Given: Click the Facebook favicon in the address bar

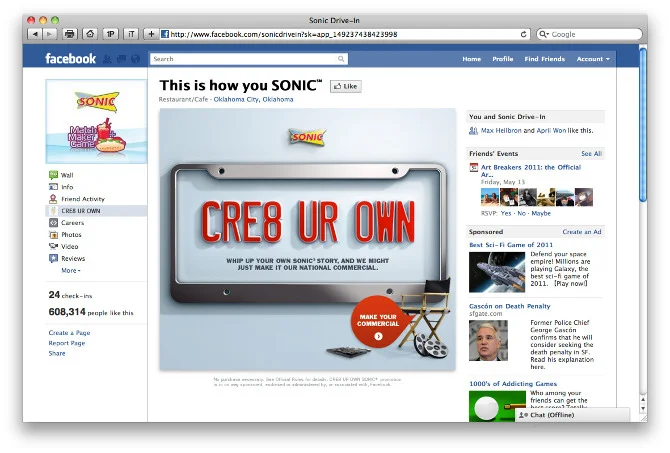Looking at the screenshot, I should [165, 34].
